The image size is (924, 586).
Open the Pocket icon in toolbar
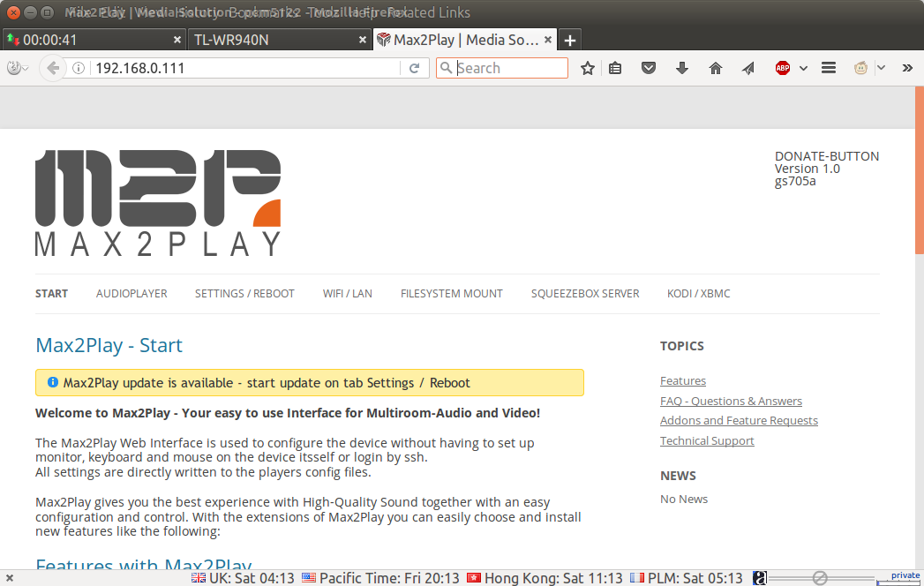pos(649,68)
